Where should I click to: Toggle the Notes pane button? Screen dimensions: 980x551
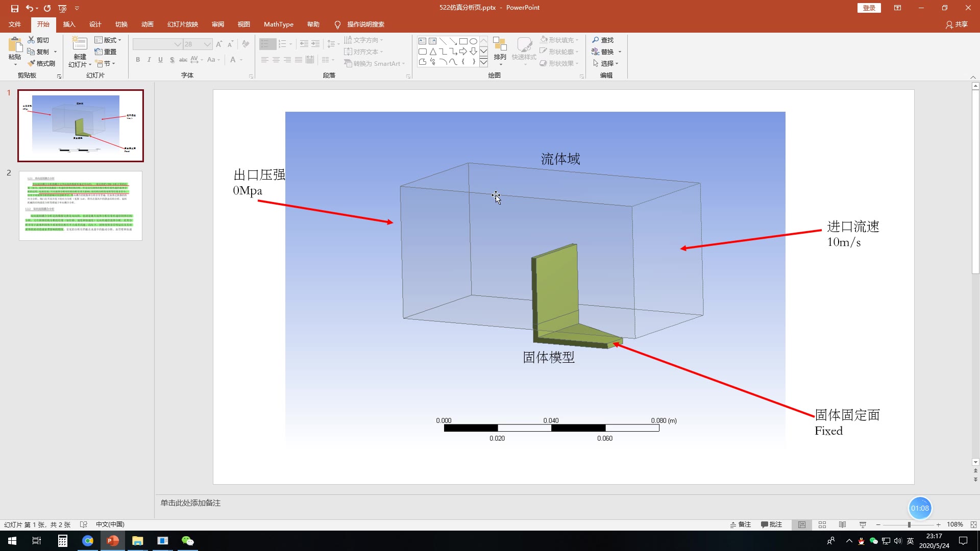click(x=741, y=524)
